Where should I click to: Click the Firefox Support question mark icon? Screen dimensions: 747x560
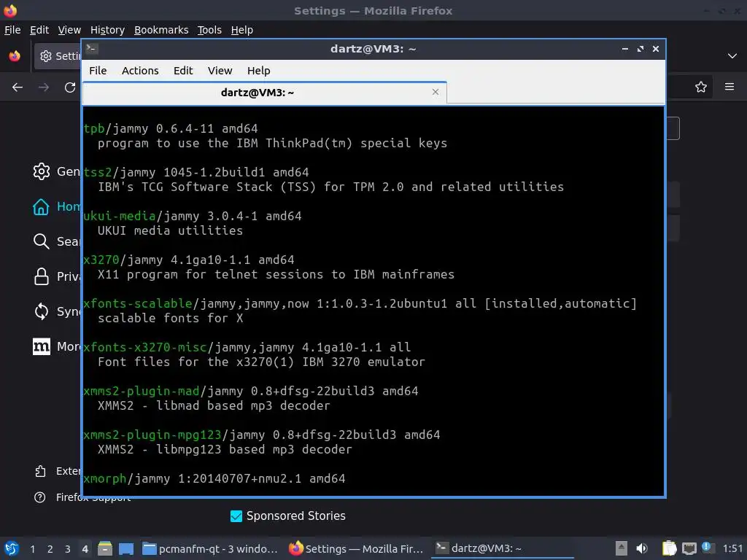coord(40,497)
